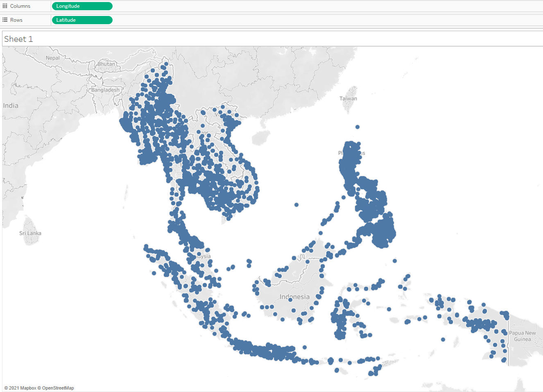
Task: Click the Nepal label on the map
Action: (52, 58)
